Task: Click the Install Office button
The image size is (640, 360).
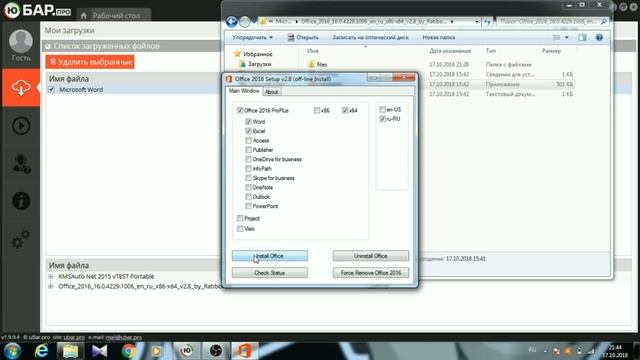Action: 270,256
